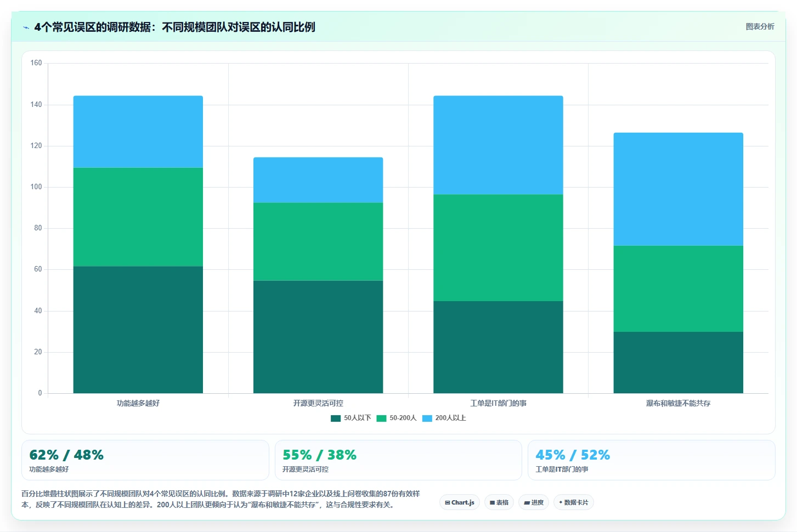Click the 工单是IT部门的事 caption in the stat card
Viewport: 797px width, 532px height.
click(562, 469)
